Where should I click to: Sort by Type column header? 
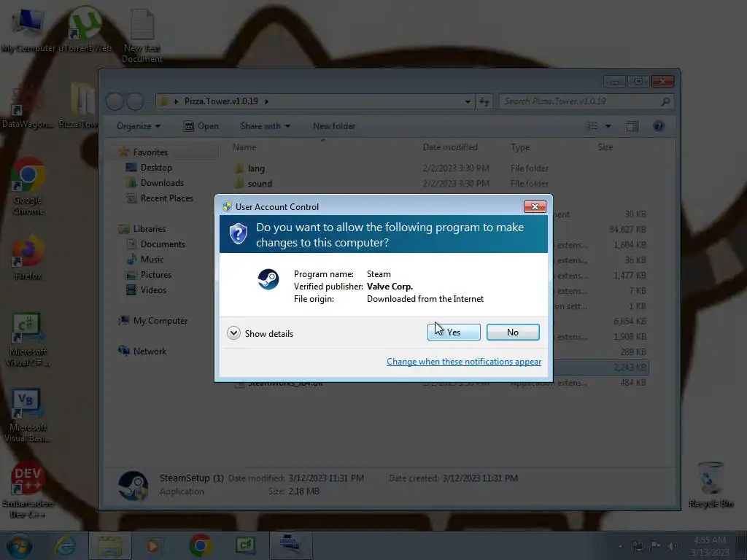[x=520, y=147]
